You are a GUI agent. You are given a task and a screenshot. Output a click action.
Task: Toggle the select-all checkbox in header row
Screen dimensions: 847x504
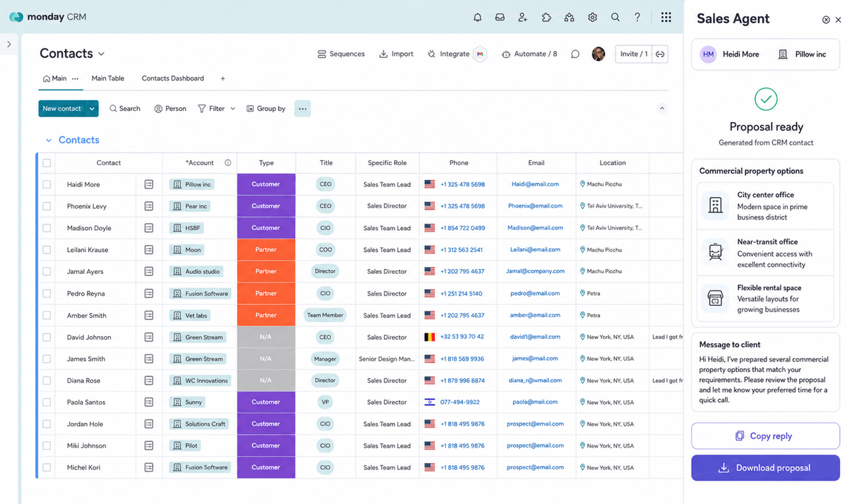(x=47, y=162)
